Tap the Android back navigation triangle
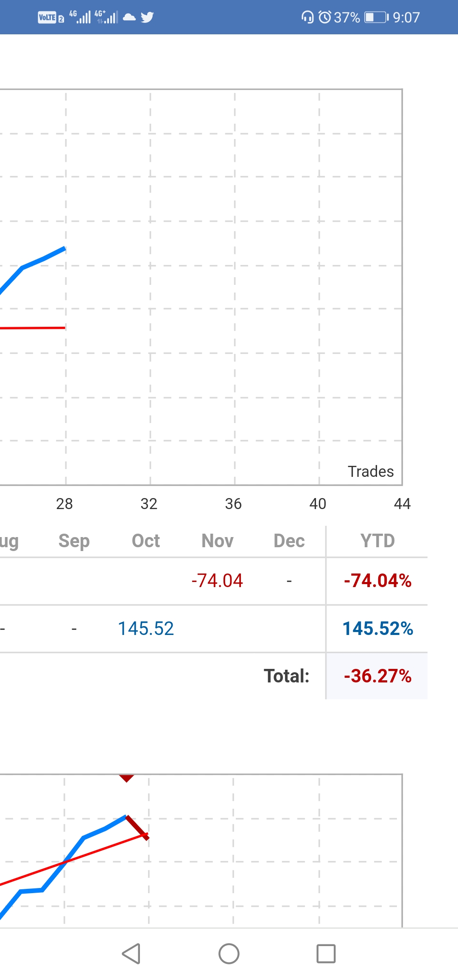This screenshot has height=980, width=458. click(131, 954)
